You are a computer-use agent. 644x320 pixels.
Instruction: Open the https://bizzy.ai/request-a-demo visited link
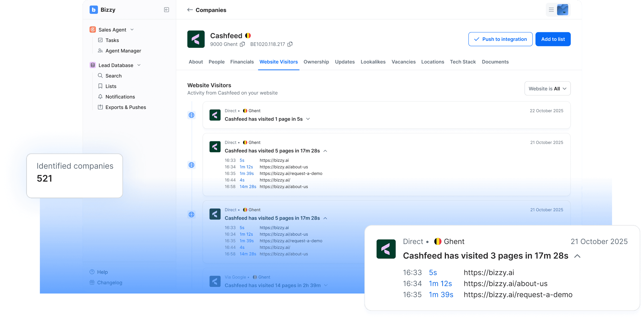[291, 174]
